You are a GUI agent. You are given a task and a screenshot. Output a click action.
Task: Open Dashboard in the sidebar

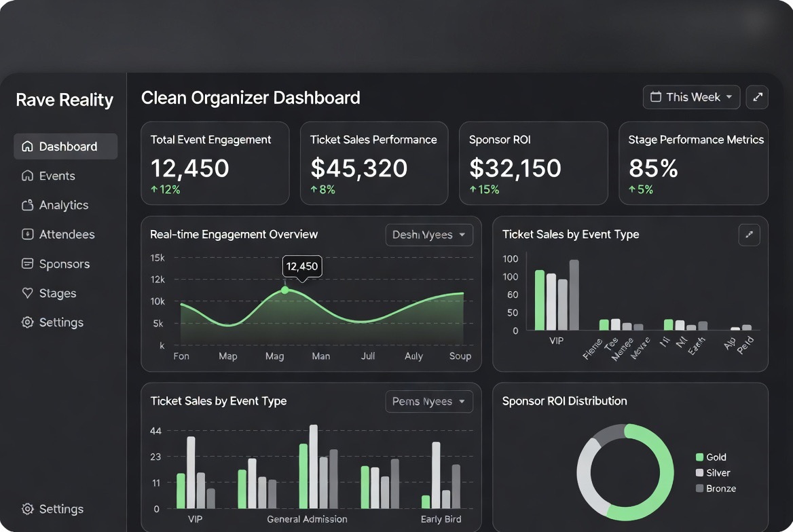coord(65,146)
